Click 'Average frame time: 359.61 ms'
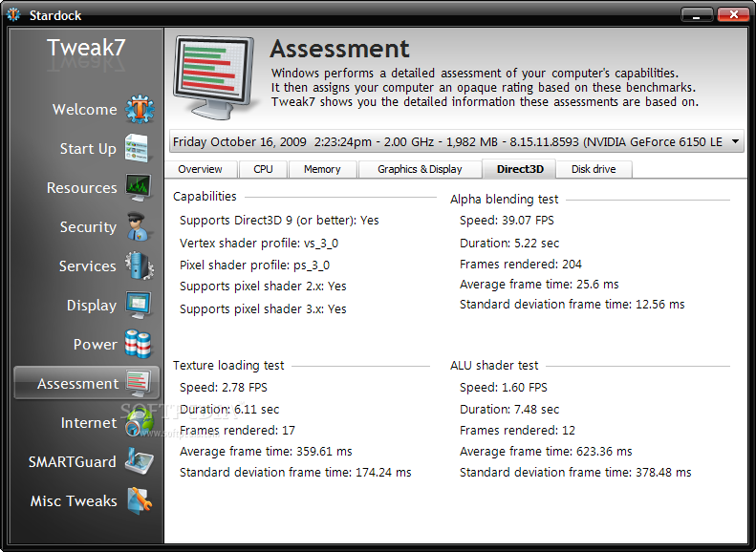756x552 pixels. coord(266,452)
